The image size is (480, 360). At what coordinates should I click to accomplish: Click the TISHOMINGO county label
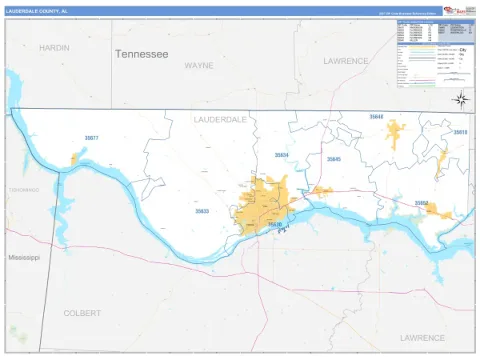pos(24,190)
